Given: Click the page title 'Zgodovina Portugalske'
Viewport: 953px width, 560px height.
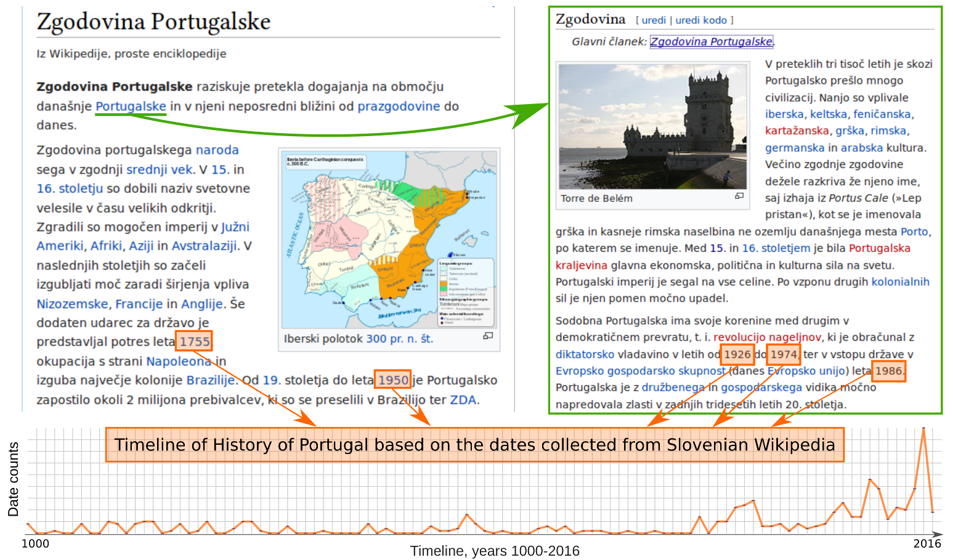Looking at the screenshot, I should [153, 22].
